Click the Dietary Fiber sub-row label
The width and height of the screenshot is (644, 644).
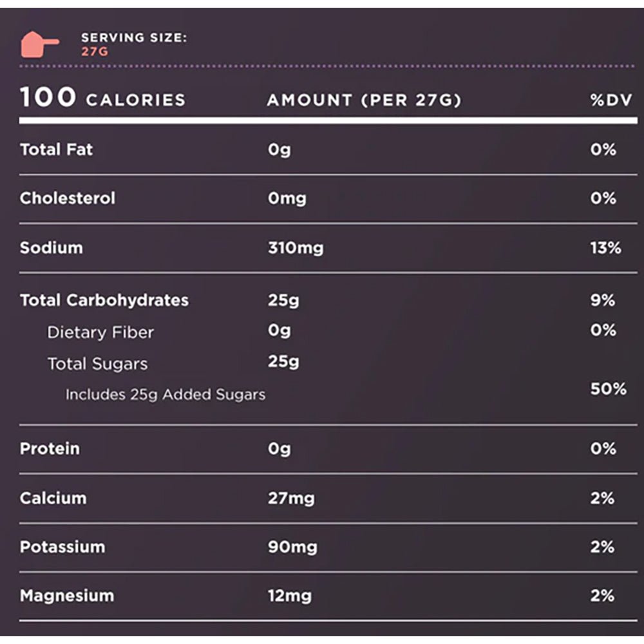(x=100, y=332)
